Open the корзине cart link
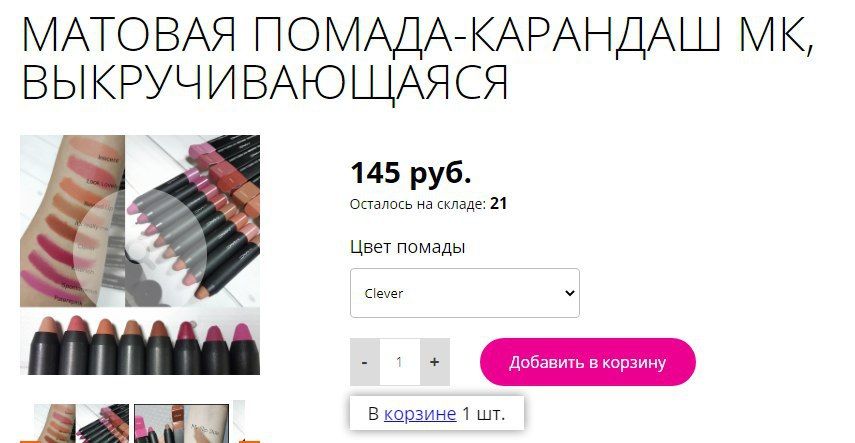 tap(420, 414)
